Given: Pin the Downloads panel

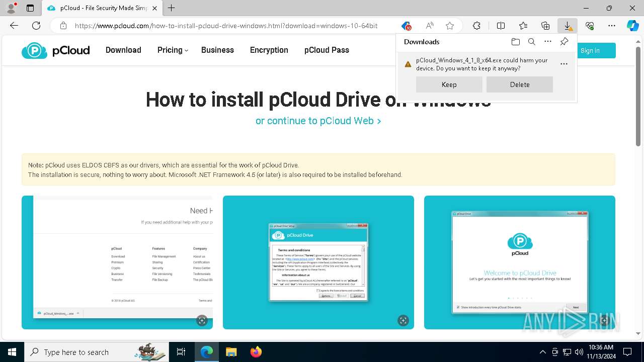Looking at the screenshot, I should coord(564,42).
